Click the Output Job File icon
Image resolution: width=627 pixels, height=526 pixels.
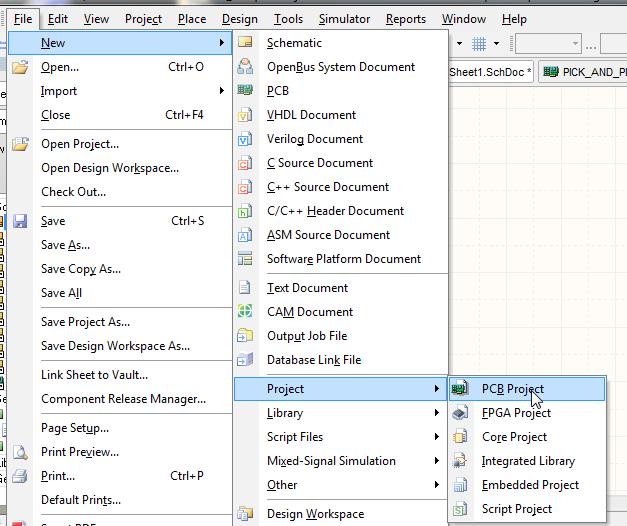pyautogui.click(x=245, y=336)
